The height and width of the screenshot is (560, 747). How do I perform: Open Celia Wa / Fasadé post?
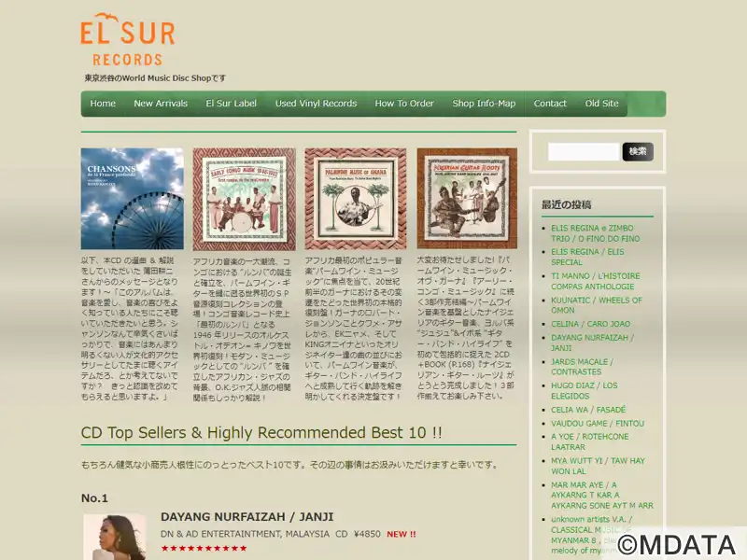click(x=588, y=410)
